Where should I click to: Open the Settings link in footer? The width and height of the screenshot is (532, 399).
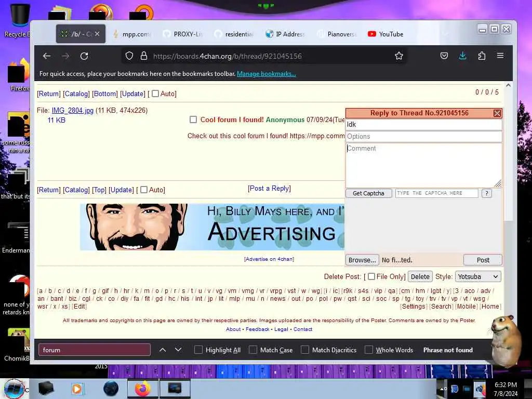coord(413,307)
